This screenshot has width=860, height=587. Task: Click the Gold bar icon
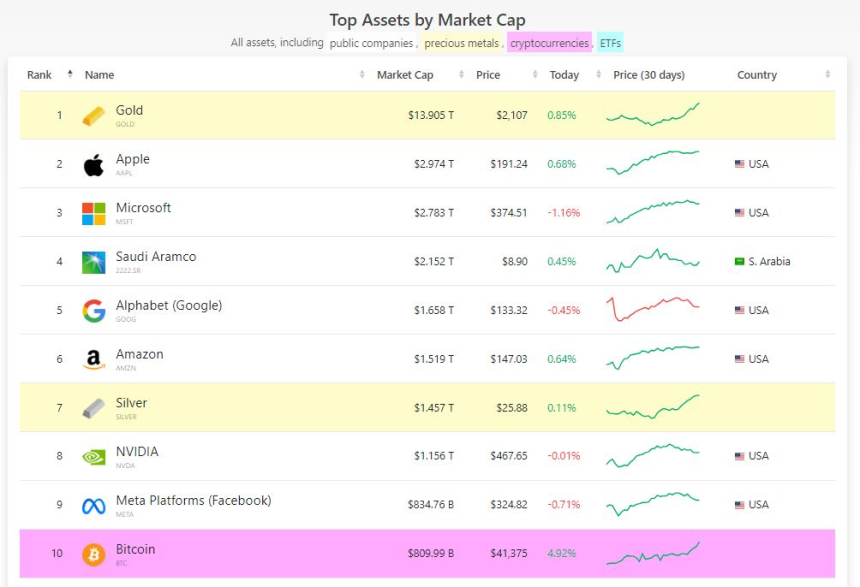[93, 116]
